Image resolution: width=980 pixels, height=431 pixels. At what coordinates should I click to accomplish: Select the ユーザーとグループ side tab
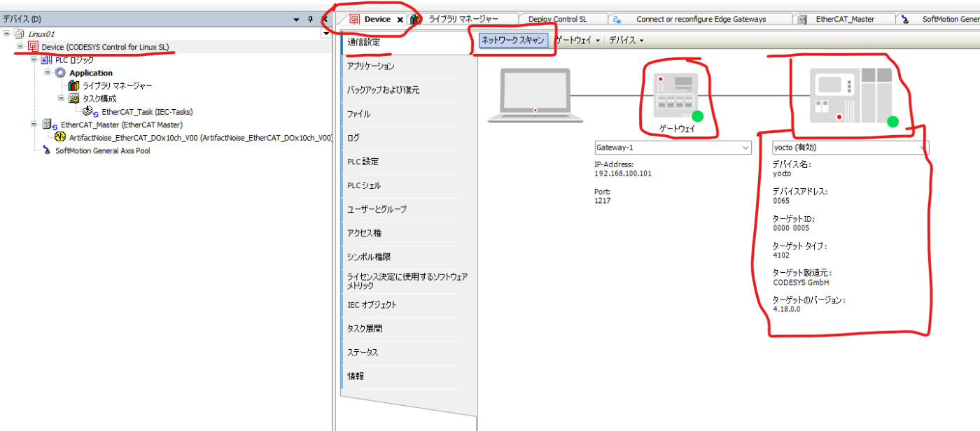[409, 209]
